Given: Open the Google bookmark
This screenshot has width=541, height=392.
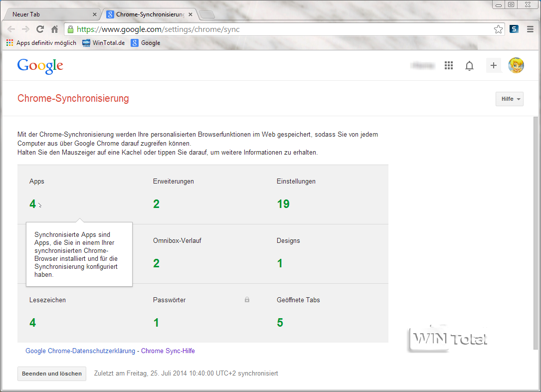Looking at the screenshot, I should (146, 43).
